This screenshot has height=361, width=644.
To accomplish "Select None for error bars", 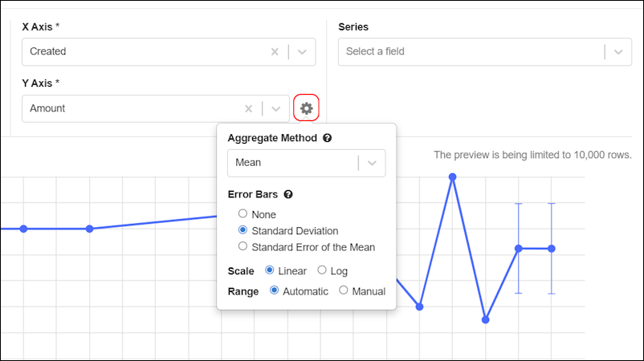I will [x=243, y=214].
